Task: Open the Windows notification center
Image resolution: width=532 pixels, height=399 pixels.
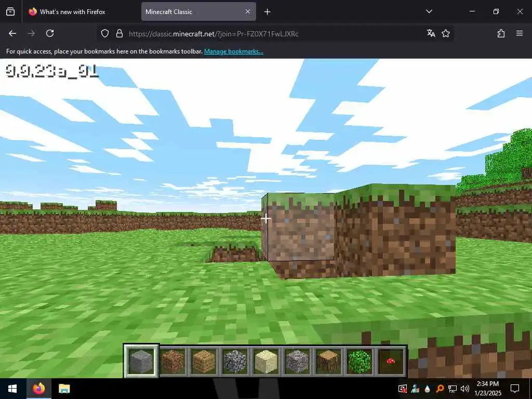Action: click(515, 389)
